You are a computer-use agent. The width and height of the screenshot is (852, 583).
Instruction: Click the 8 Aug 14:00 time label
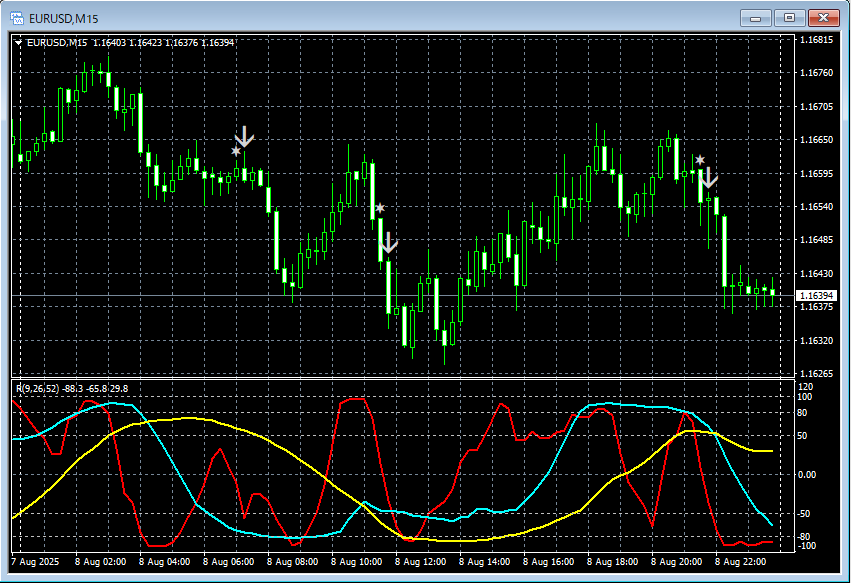(485, 561)
